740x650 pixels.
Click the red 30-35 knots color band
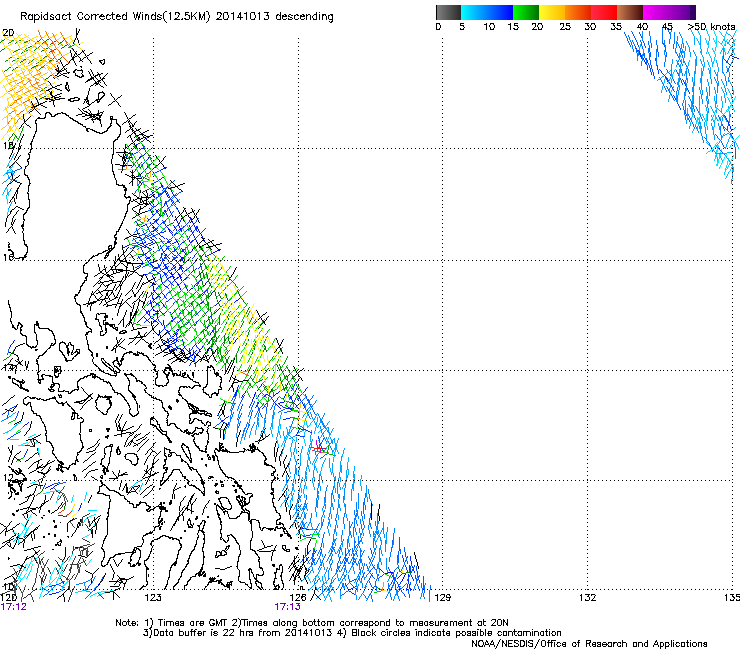tap(604, 12)
